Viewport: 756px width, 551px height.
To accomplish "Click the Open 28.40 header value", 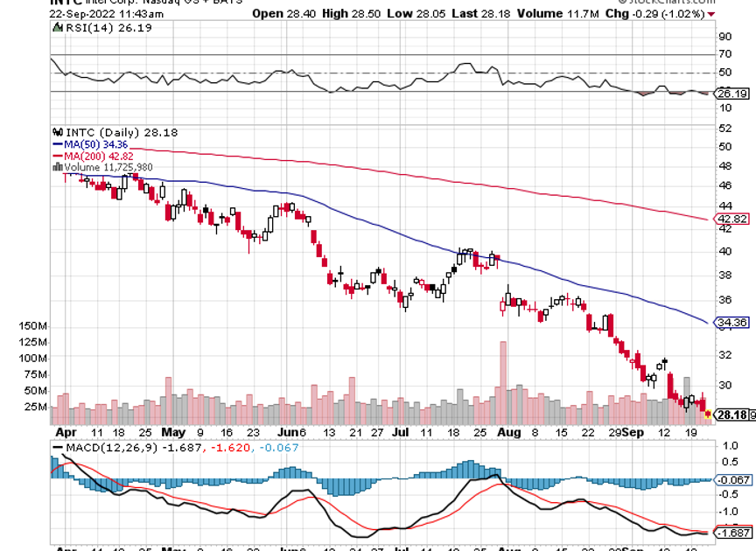I will pyautogui.click(x=284, y=14).
